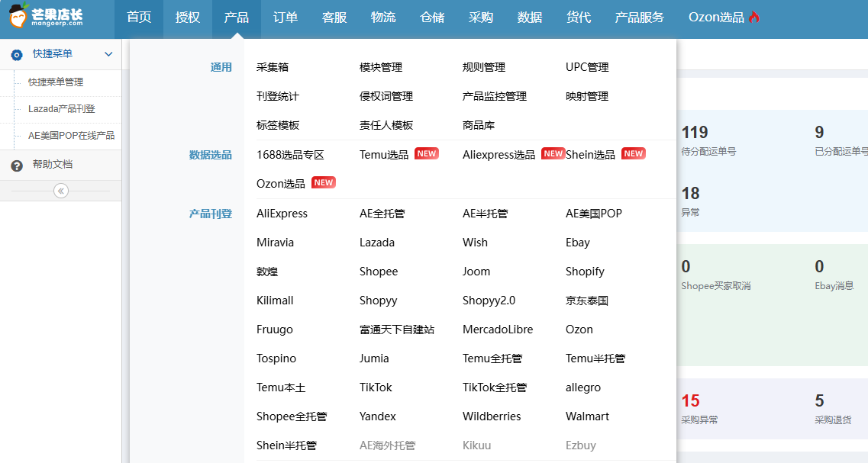Open 责任人模板 link
The width and height of the screenshot is (868, 463).
(x=386, y=126)
